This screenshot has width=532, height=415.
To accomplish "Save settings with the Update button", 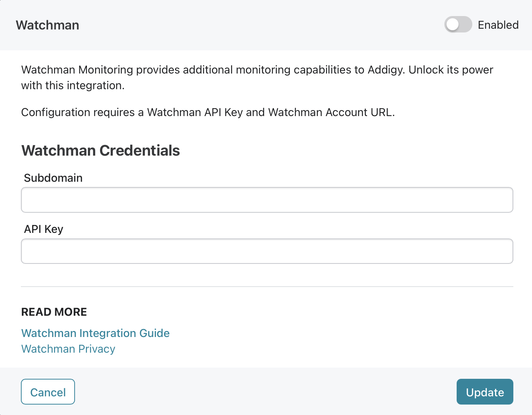I will (485, 392).
